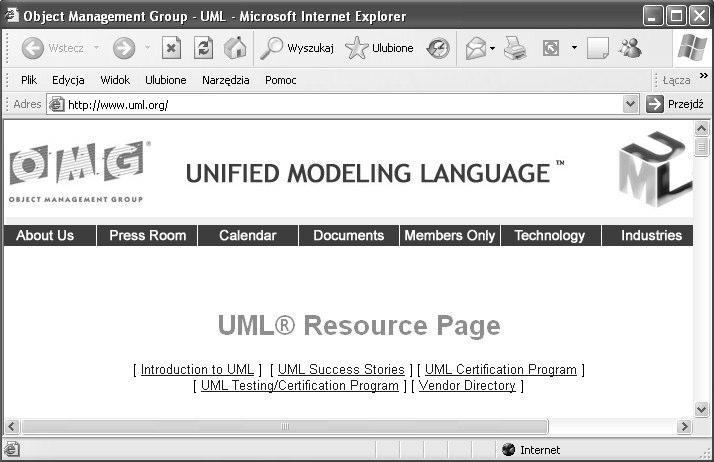Screen dimensions: 714x462
Task: Click the vertical scrollbar down arrow
Action: coord(701,409)
